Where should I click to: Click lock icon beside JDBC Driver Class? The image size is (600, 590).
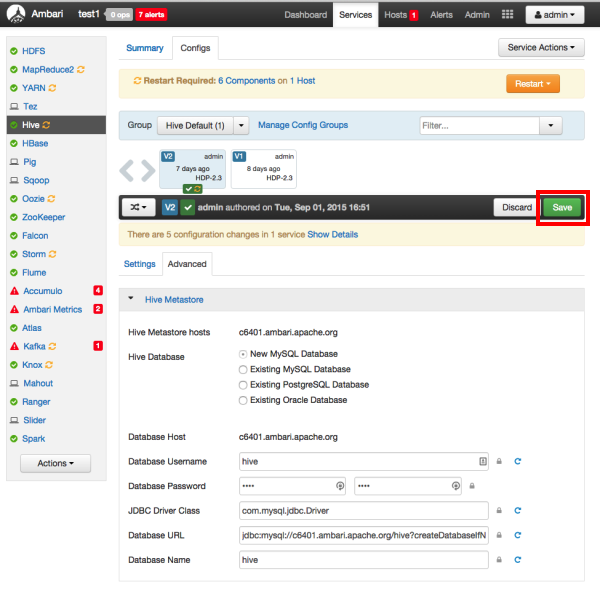pyautogui.click(x=499, y=510)
